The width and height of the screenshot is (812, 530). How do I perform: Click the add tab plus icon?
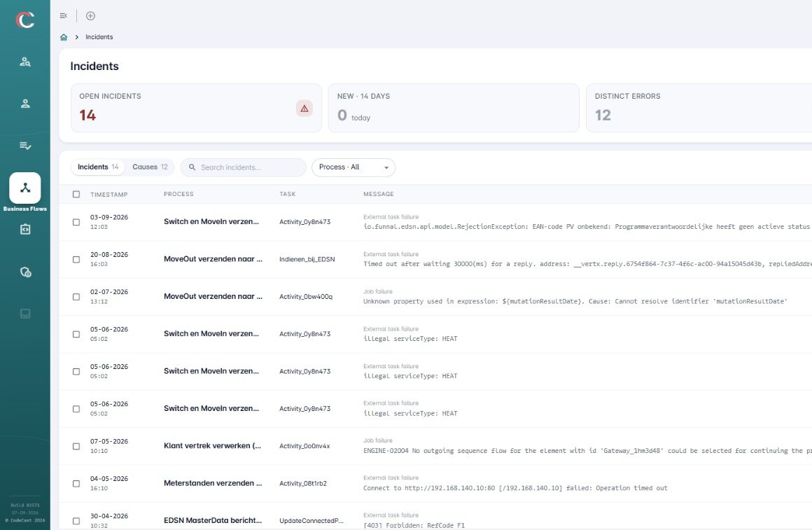click(90, 16)
